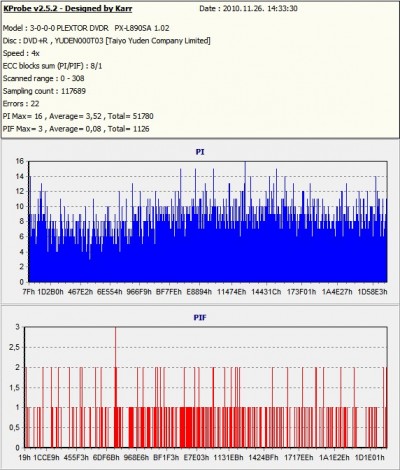This screenshot has width=400, height=470.
Task: Click the 173F01h label on PI chart axis
Action: pos(301,292)
